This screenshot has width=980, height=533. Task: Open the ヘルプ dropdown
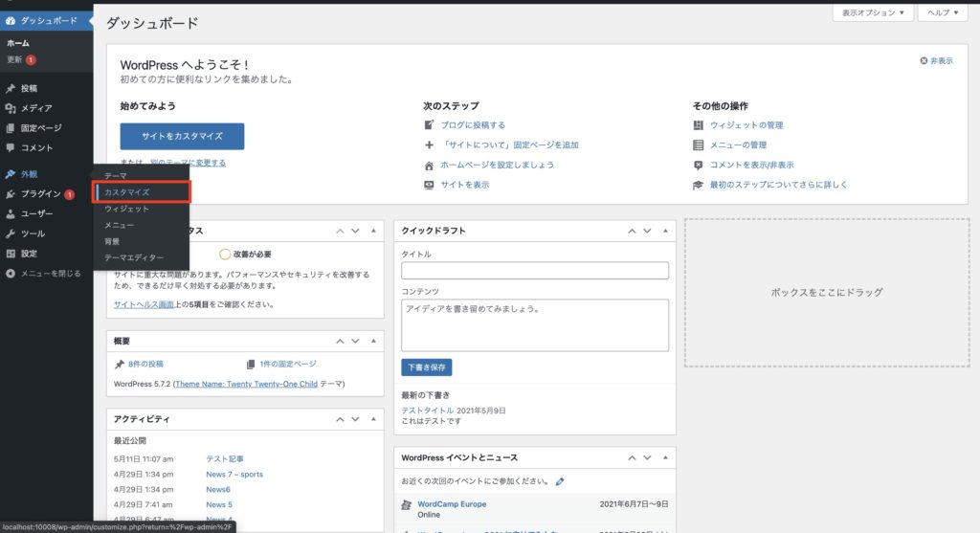pos(943,12)
